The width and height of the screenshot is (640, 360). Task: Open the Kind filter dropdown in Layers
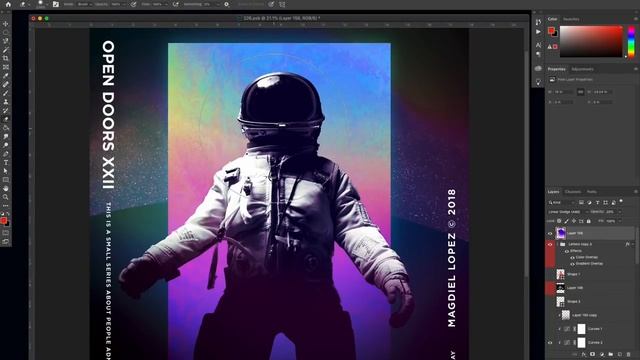(x=562, y=202)
